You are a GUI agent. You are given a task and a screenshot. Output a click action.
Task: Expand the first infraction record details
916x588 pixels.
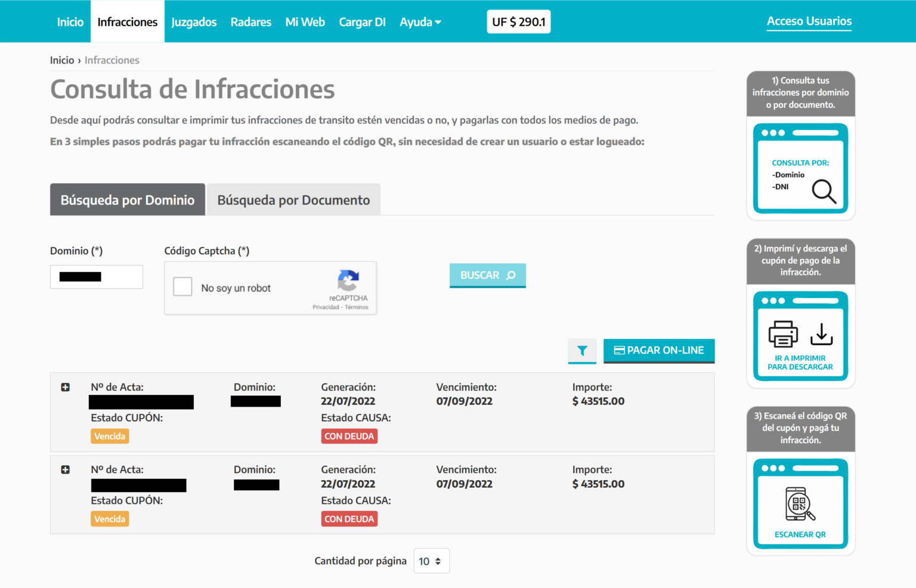coord(65,387)
